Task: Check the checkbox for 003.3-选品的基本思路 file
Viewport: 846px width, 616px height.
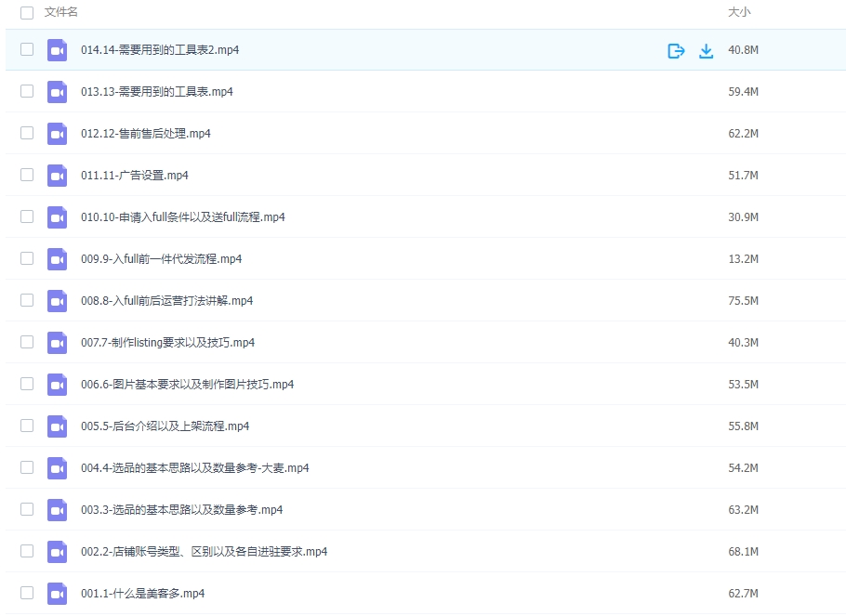Action: 26,509
